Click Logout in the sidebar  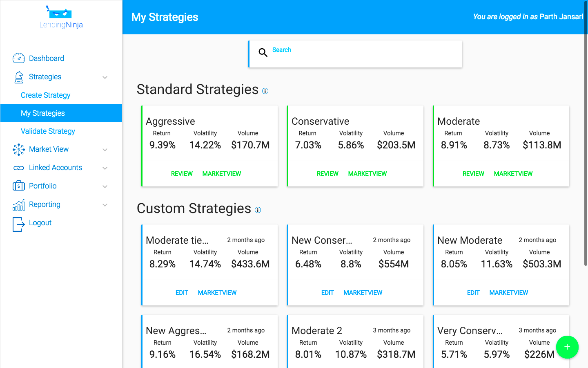(40, 223)
